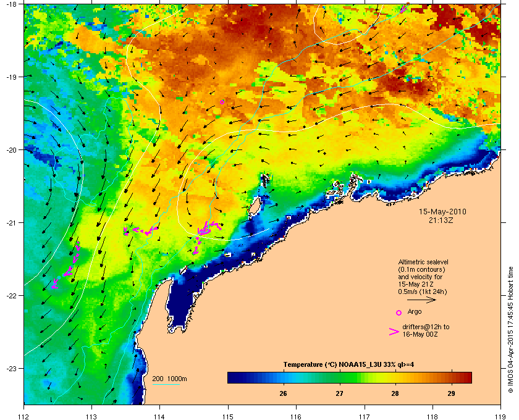The height and width of the screenshot is (420, 519).
Task: Click the '200 1000m' isobath label
Action: [169, 379]
